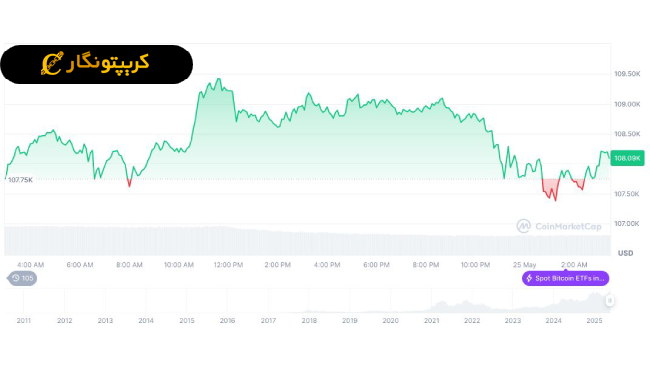Open the 105 news history badge
The image size is (650, 365).
[22, 278]
